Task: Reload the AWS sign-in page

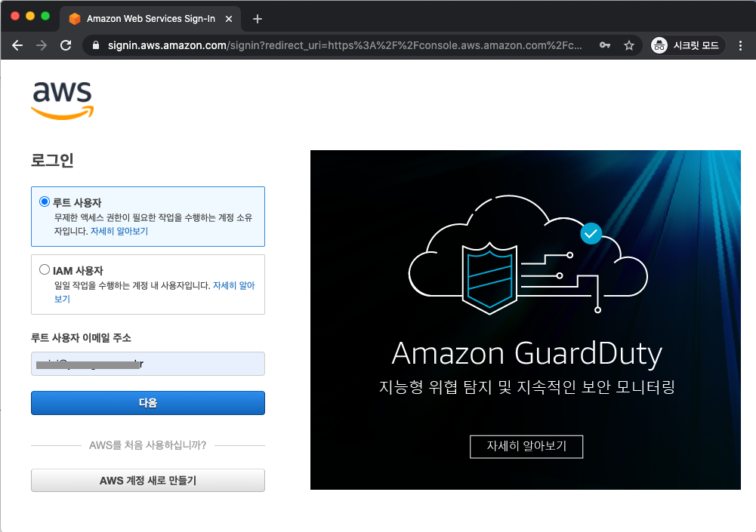Action: point(66,45)
